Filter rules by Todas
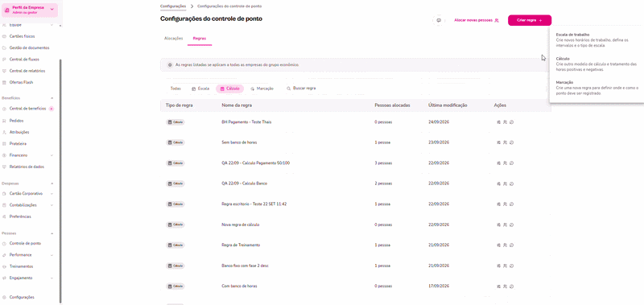Screen dimensions: 644x305 [175, 89]
